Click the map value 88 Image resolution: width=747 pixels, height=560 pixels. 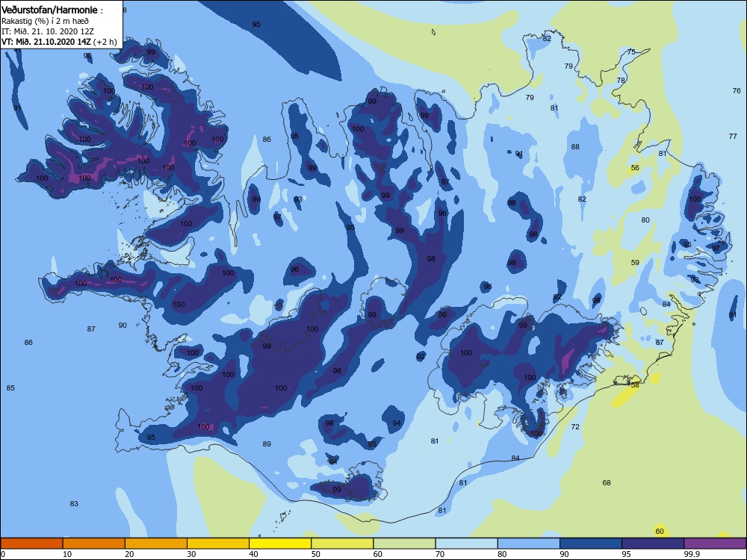[575, 146]
